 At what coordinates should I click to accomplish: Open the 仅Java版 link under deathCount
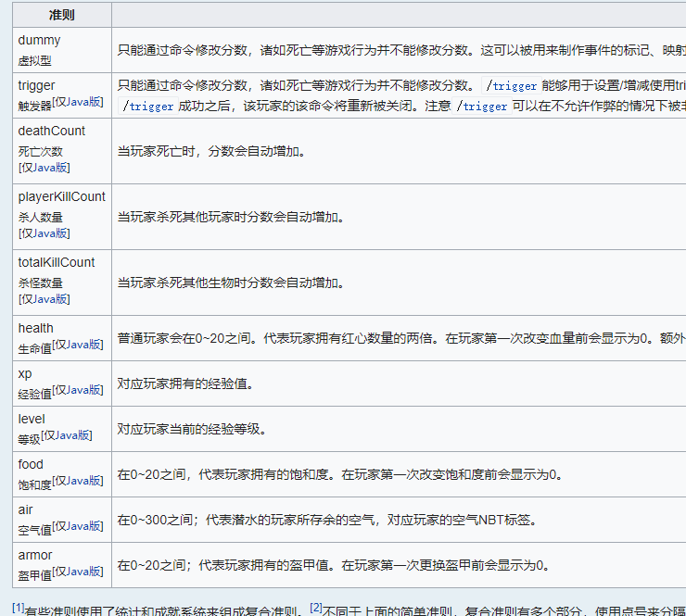[x=44, y=168]
